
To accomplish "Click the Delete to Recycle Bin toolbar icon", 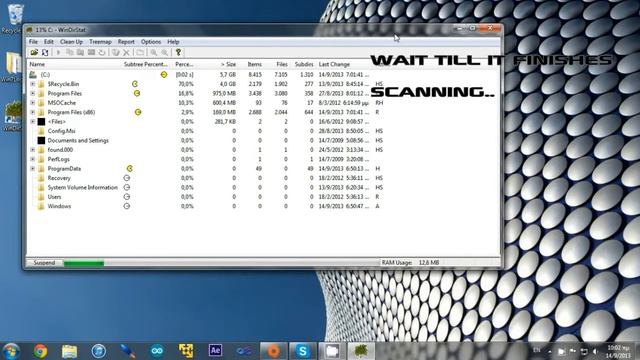I will tap(116, 52).
